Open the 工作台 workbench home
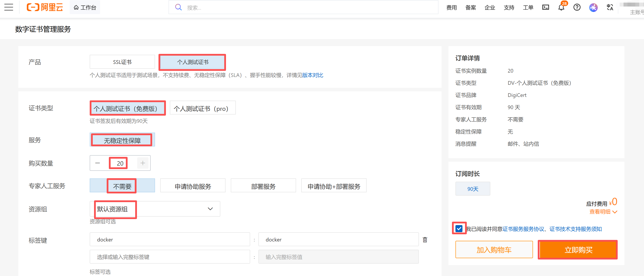Screen dimensions: 644x276 coord(85,7)
